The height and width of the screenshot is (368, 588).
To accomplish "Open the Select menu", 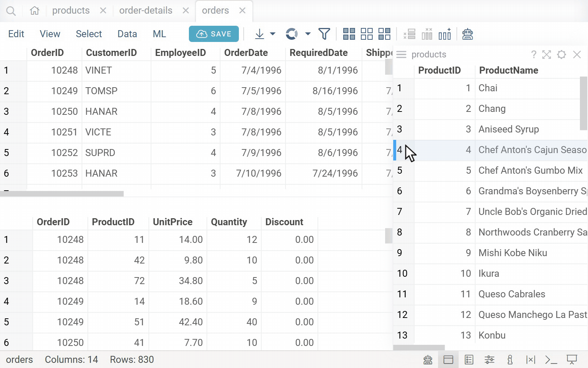I will click(89, 34).
